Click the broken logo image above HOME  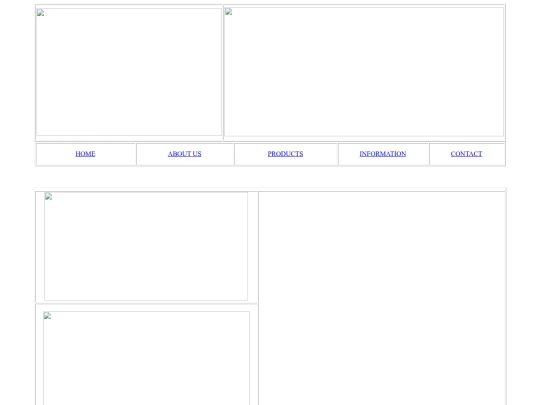point(129,72)
